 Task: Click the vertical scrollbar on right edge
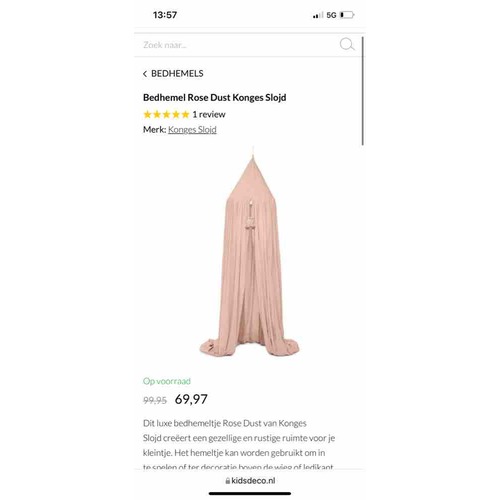(x=362, y=91)
